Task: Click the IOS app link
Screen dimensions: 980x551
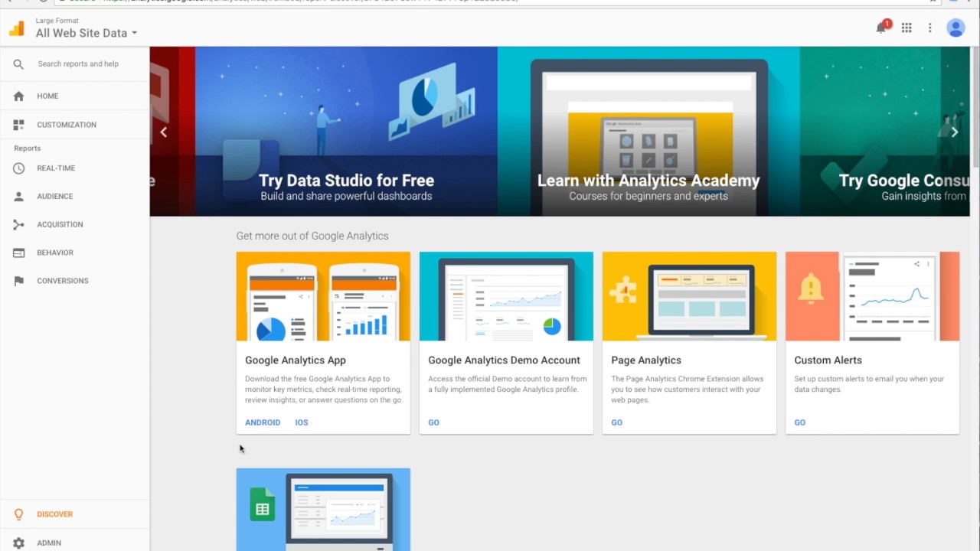Action: tap(302, 422)
